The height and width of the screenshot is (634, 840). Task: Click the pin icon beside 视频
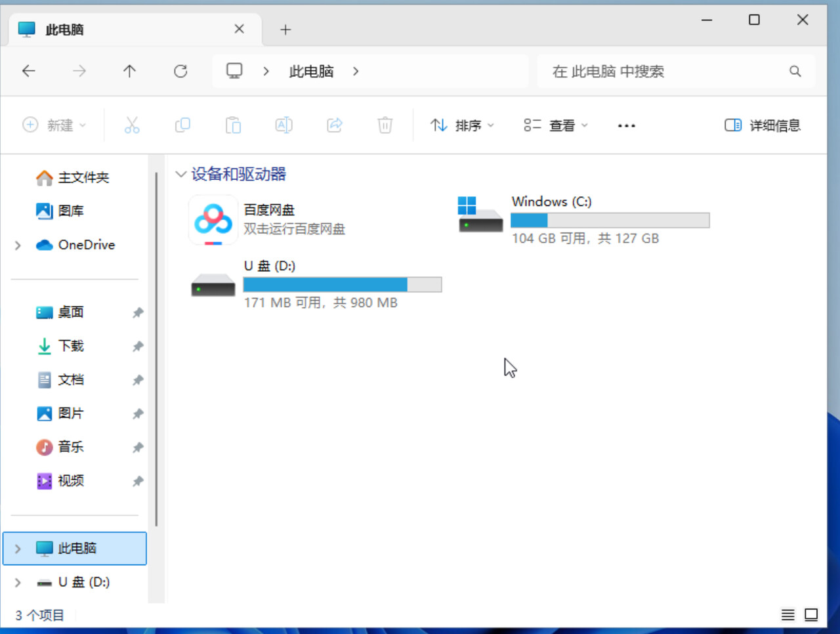[138, 481]
